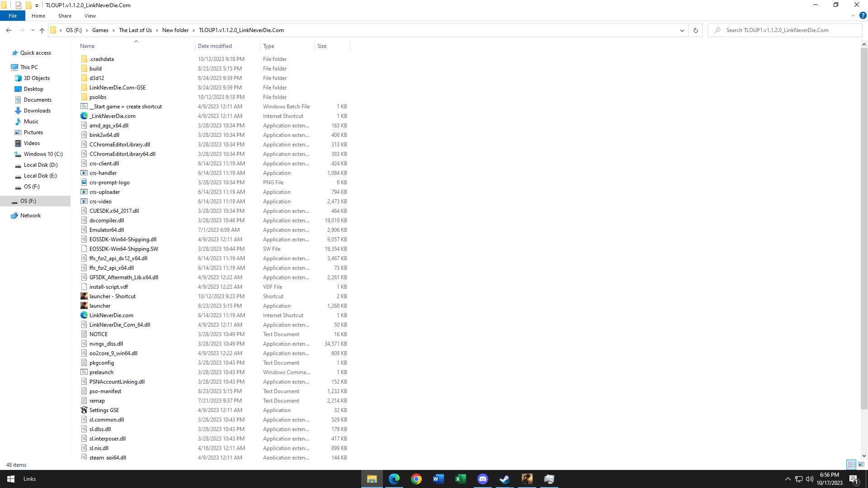Open the notification center icon
This screenshot has width=868, height=488.
pos(854,479)
